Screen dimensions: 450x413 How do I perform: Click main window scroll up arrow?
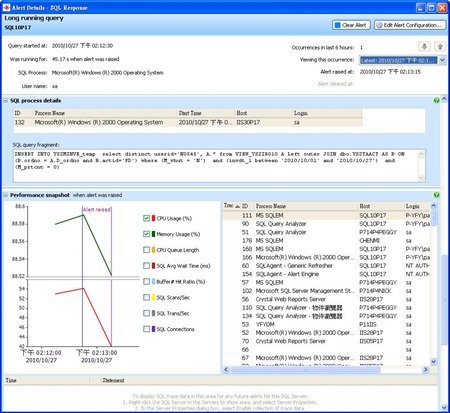[444, 99]
